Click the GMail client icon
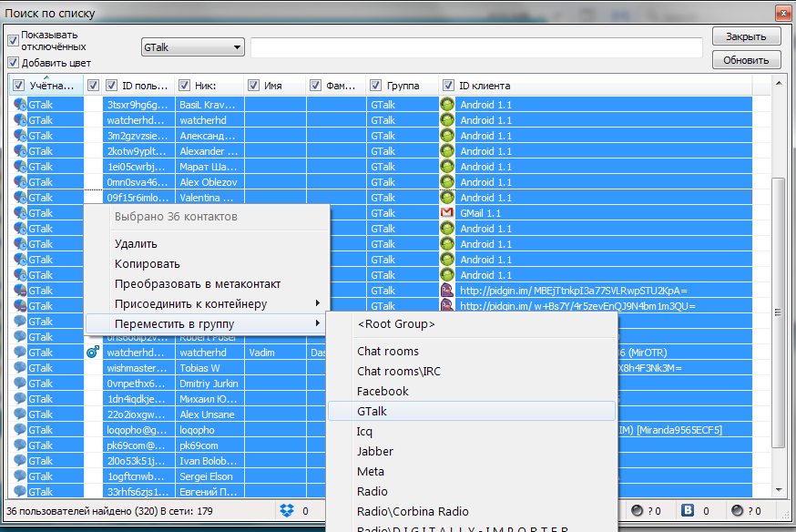This screenshot has width=796, height=532. tap(447, 212)
